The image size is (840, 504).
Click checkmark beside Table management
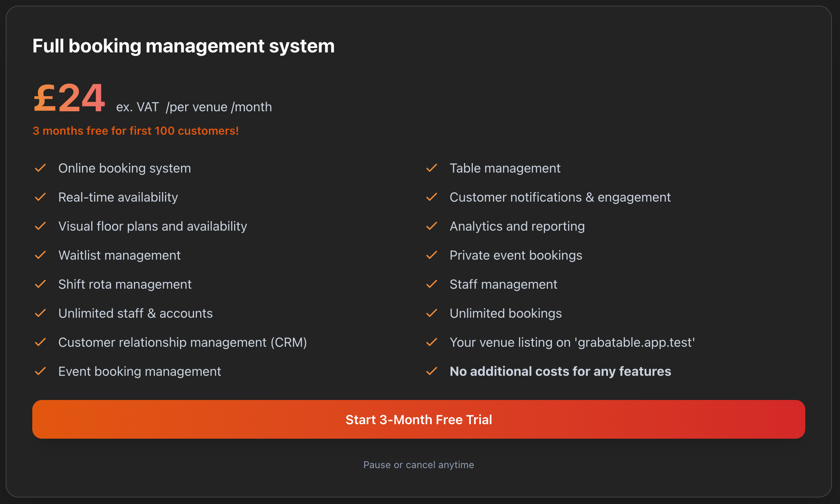[x=432, y=168]
